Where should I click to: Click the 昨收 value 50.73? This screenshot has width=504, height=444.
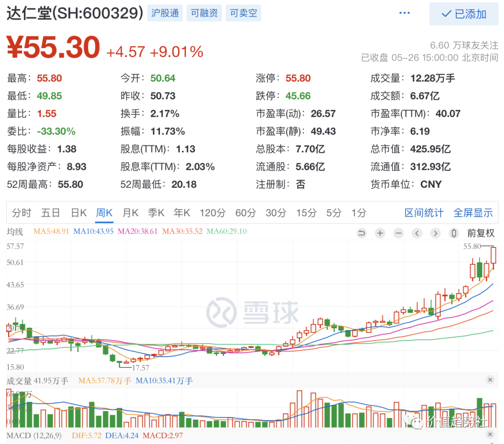163,96
